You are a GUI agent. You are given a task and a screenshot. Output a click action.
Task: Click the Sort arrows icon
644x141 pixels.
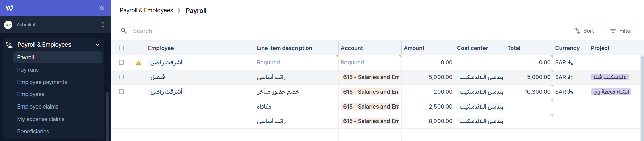click(x=577, y=31)
